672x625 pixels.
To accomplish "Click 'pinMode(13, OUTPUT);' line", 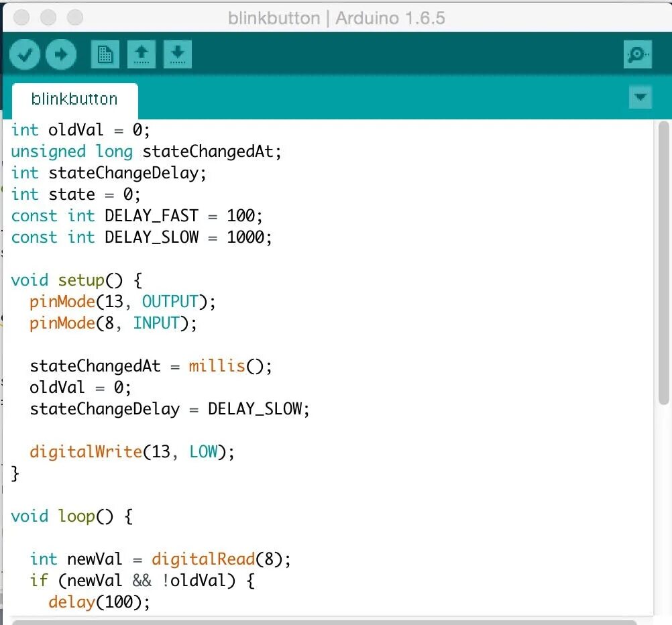I will click(x=123, y=302).
